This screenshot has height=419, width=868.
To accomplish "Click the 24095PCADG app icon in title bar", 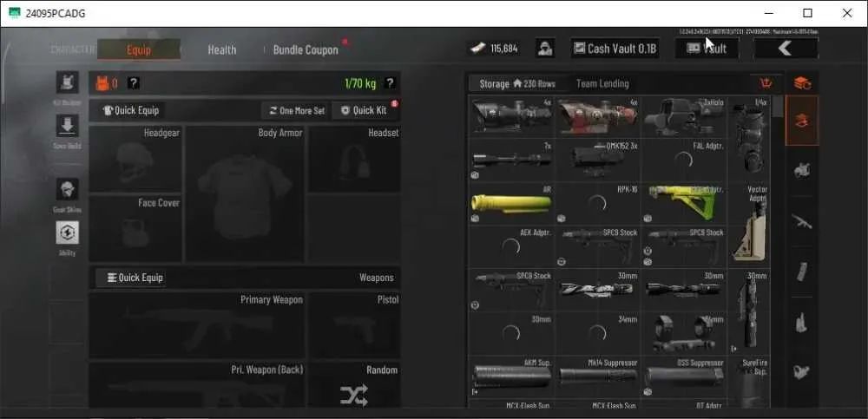I will pyautogui.click(x=15, y=13).
